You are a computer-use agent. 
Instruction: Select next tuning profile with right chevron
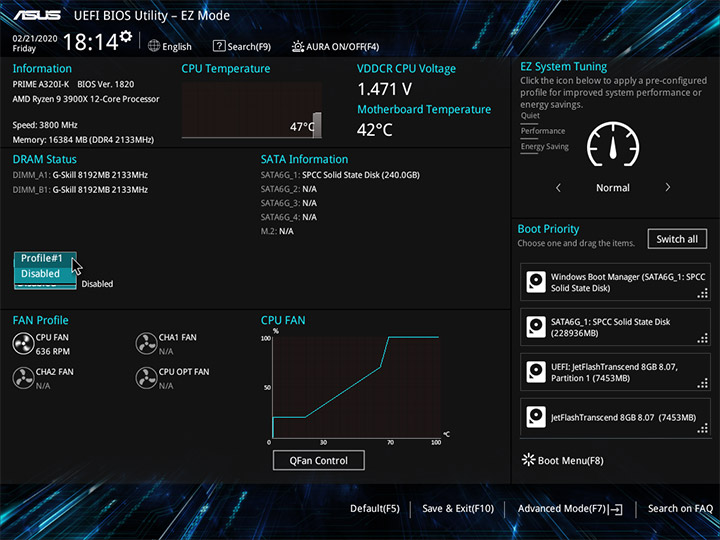668,187
